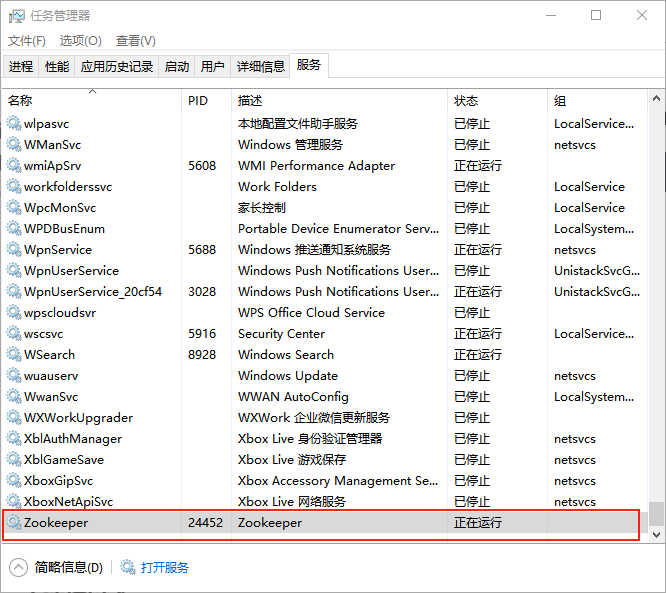Open services via 打开服务 link
The image size is (666, 593).
click(165, 568)
